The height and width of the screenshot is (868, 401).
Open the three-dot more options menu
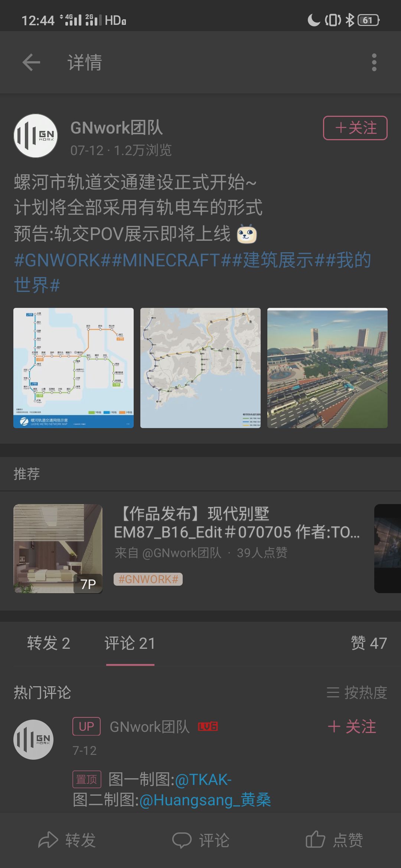pyautogui.click(x=374, y=62)
